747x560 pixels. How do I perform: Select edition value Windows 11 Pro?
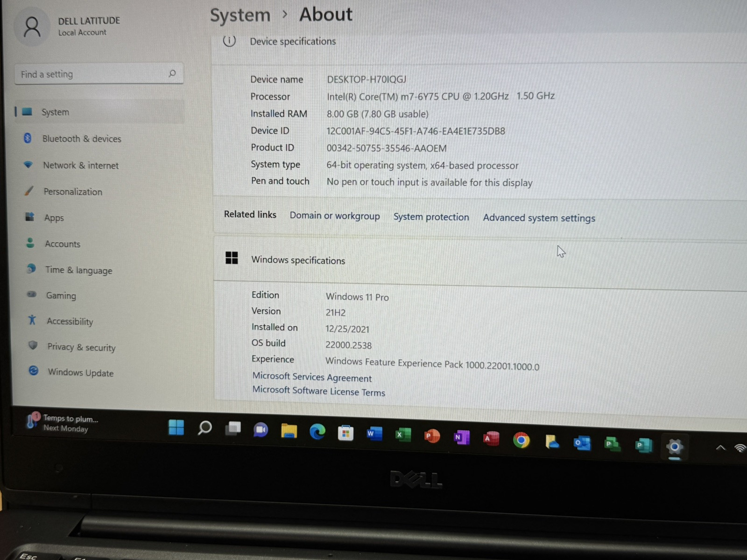click(357, 297)
